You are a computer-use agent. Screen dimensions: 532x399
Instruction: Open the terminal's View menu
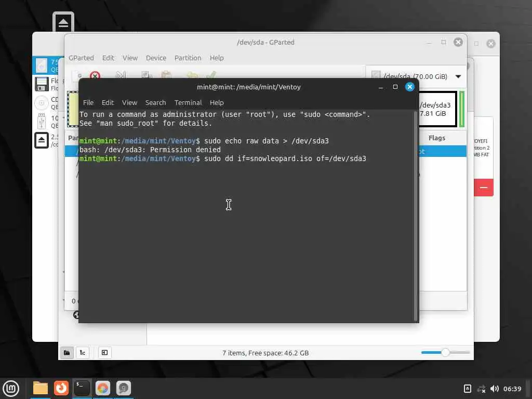click(129, 102)
